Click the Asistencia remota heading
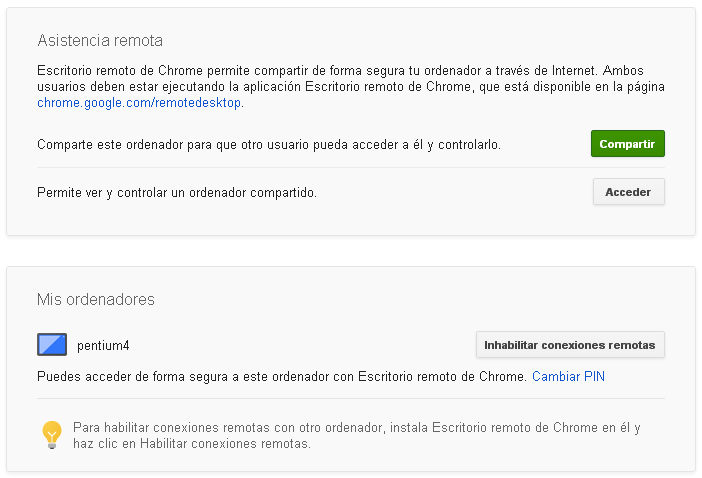702x478 pixels. tap(100, 40)
